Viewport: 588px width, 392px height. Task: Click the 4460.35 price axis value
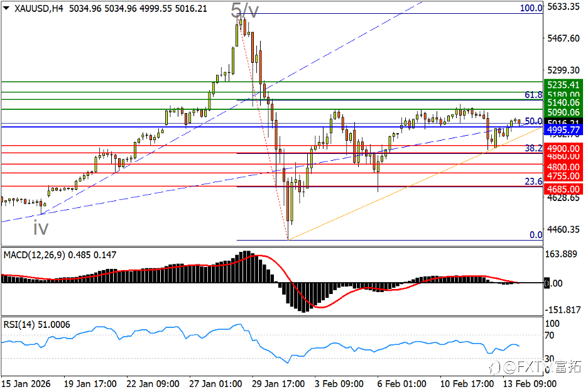563,229
